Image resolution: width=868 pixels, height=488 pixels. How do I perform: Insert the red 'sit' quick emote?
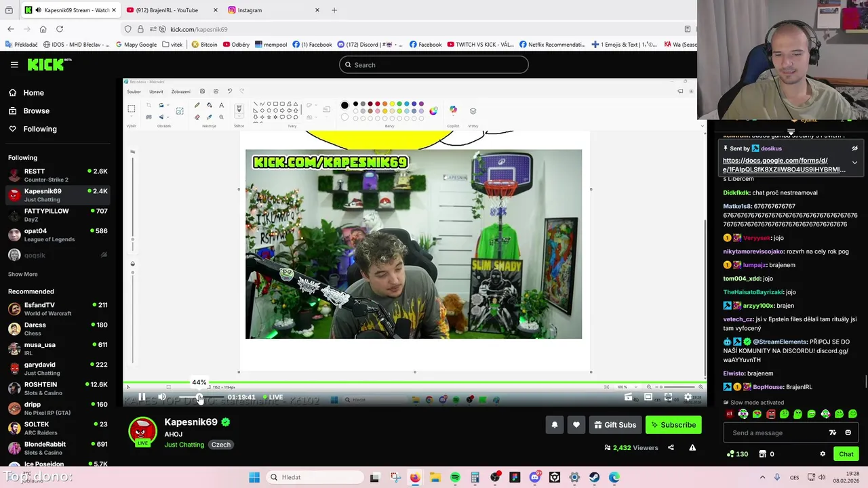tap(730, 414)
